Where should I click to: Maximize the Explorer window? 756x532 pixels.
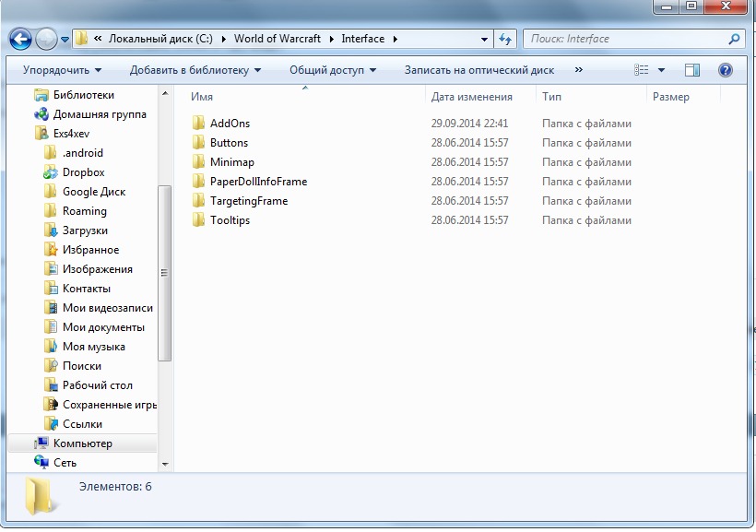(x=691, y=6)
